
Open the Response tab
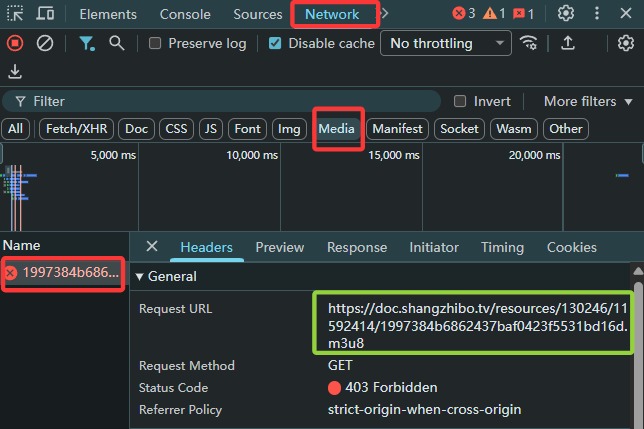[x=357, y=247]
